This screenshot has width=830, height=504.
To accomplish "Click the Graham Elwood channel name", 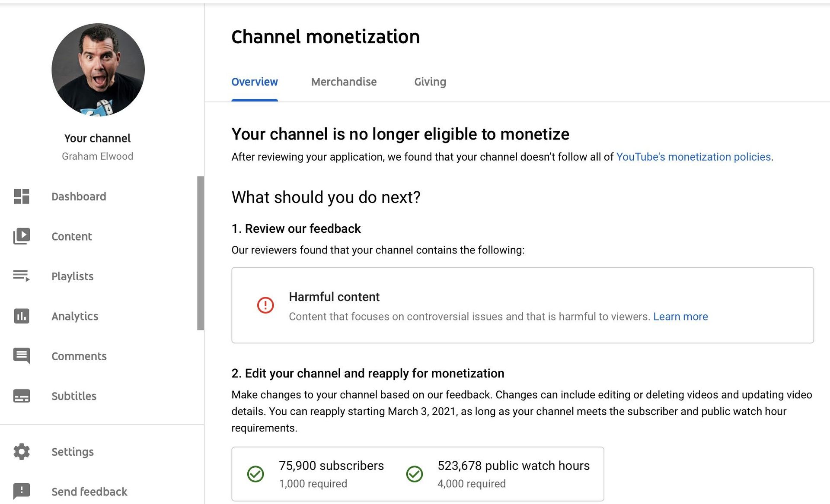I will (98, 156).
